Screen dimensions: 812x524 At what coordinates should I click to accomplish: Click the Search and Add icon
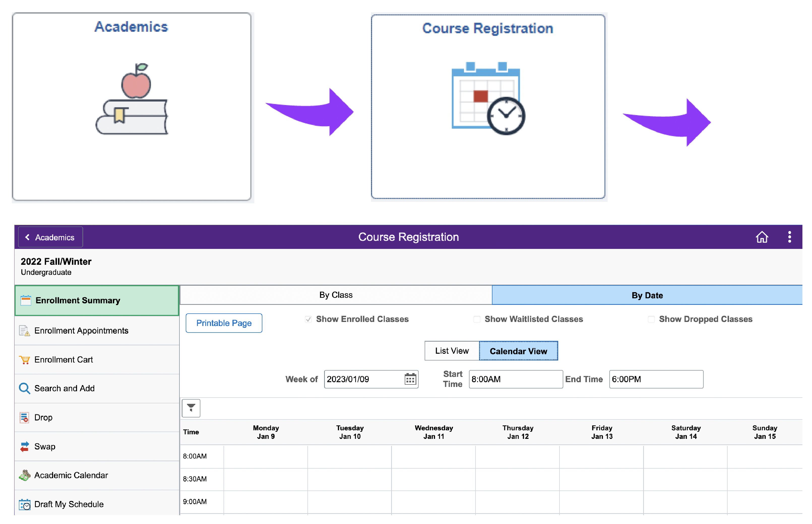pos(24,388)
